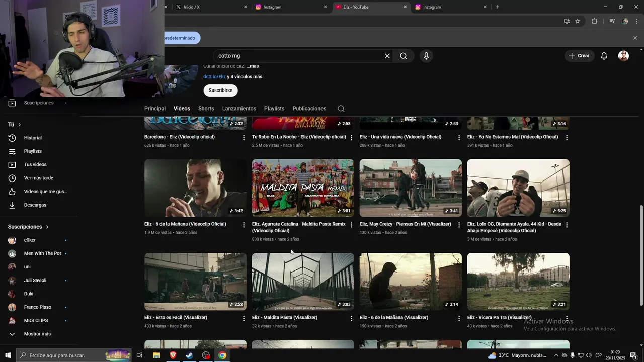644x362 pixels.
Task: Expand Mostrar más subscriptions
Action: coord(38,334)
